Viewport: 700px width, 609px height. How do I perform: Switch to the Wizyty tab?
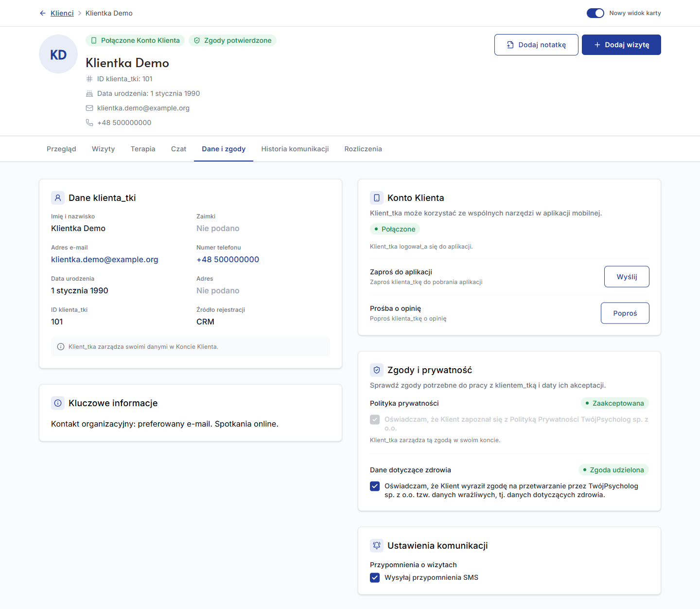(104, 149)
